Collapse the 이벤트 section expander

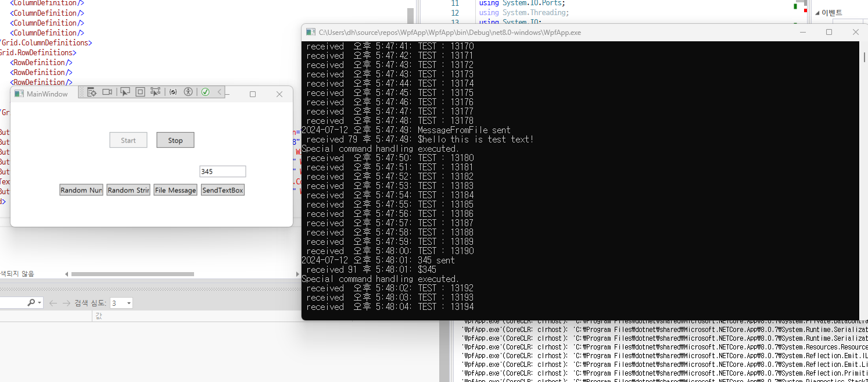[817, 13]
